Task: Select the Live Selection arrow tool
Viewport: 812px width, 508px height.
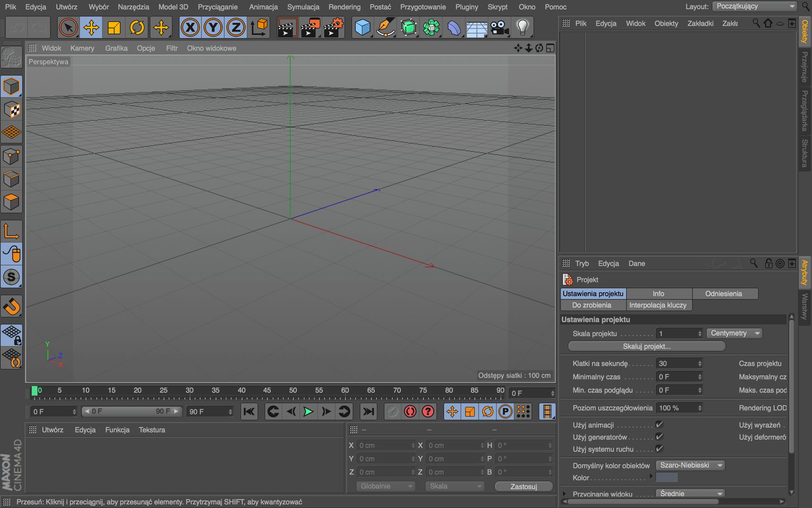Action: [x=68, y=27]
